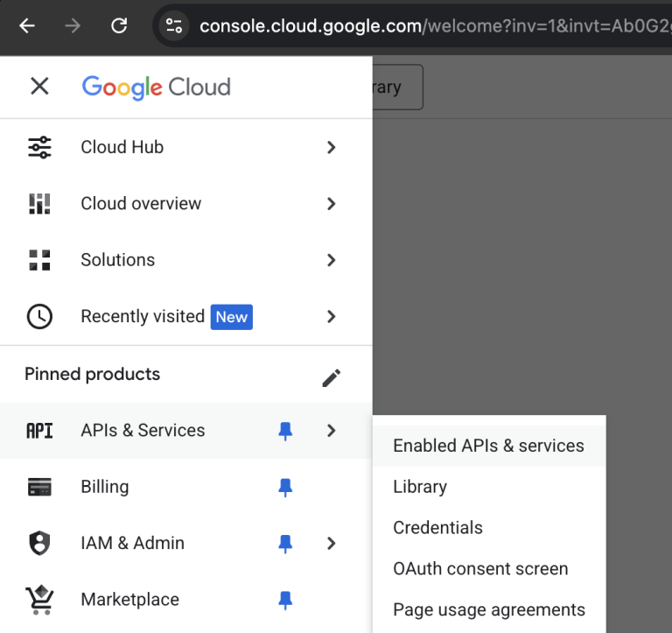This screenshot has height=633, width=672.
Task: Select Credentials from the submenu
Action: [x=437, y=528]
